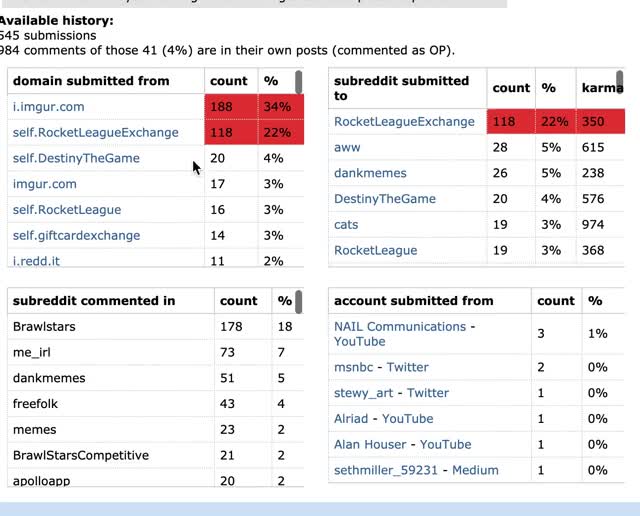The height and width of the screenshot is (516, 640).
Task: Click the karma column header
Action: (602, 88)
